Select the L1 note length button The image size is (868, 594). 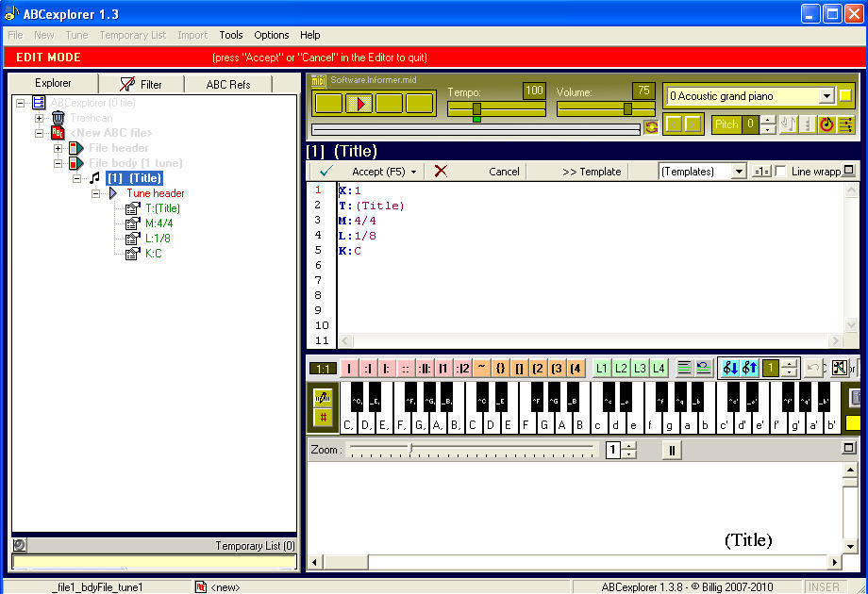(x=602, y=369)
